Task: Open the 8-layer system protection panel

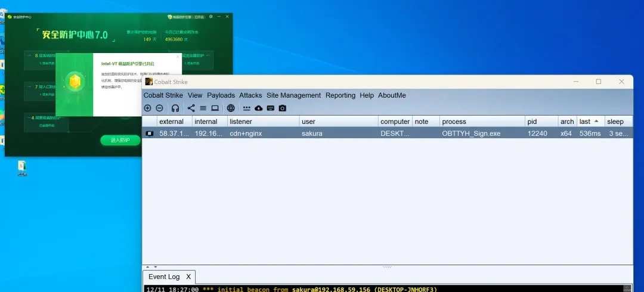Action: coord(40,60)
